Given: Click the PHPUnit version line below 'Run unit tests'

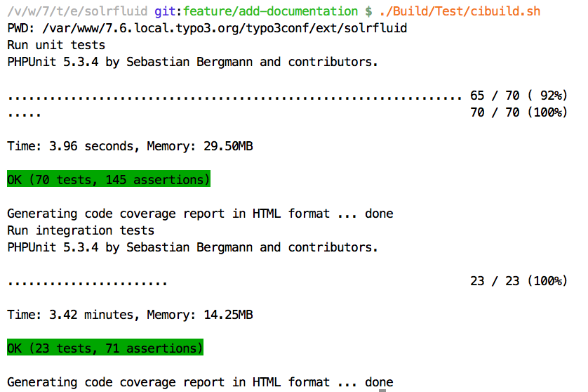Looking at the screenshot, I should click(192, 62).
